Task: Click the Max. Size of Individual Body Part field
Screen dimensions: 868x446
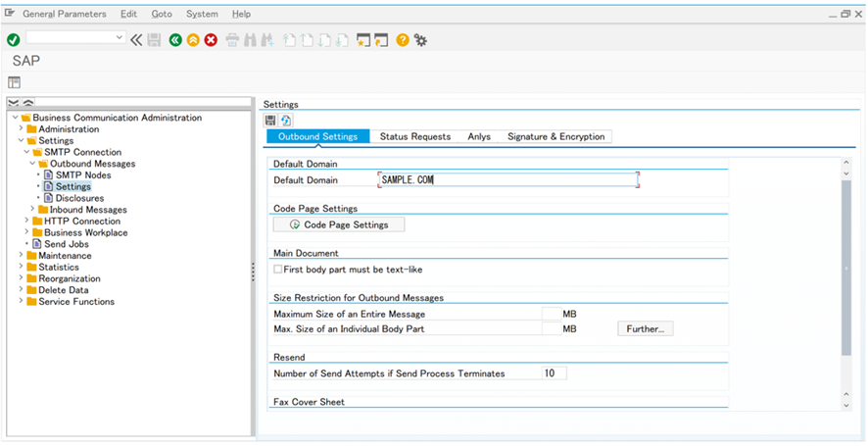Action: point(552,328)
